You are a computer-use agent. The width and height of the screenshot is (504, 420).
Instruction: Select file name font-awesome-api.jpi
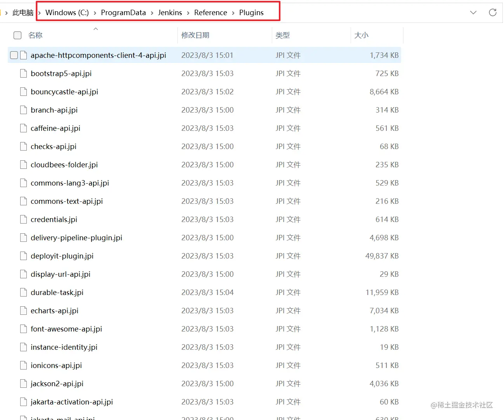pyautogui.click(x=66, y=329)
